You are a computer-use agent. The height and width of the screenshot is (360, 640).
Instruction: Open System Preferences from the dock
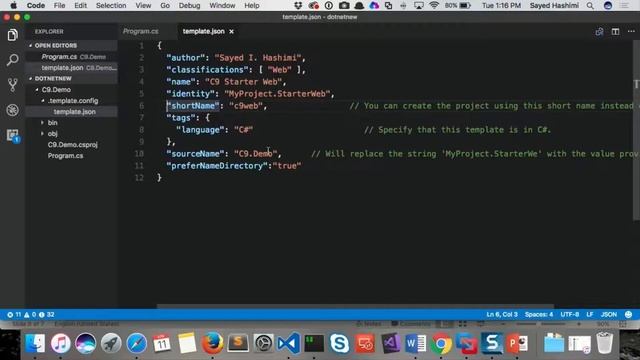(263, 343)
